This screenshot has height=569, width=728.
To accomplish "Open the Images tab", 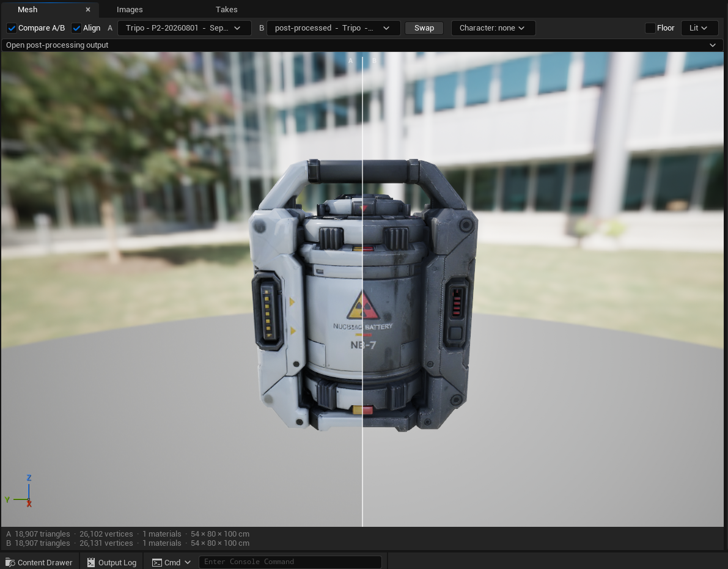I will [x=130, y=9].
